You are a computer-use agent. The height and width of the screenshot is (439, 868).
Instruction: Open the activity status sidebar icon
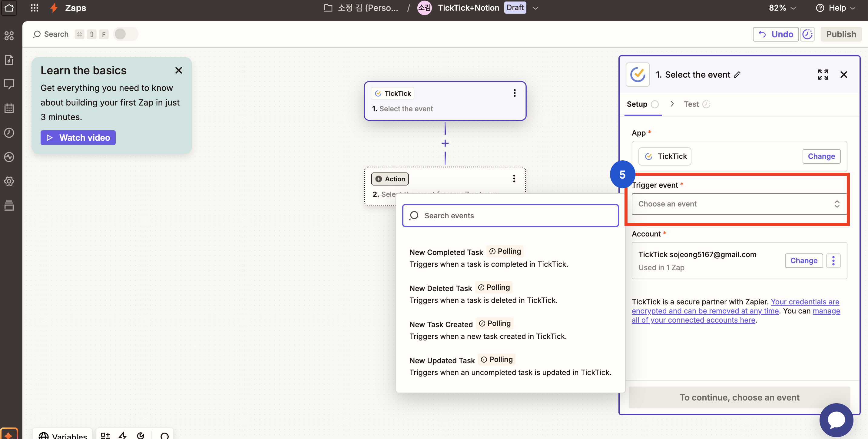(9, 157)
